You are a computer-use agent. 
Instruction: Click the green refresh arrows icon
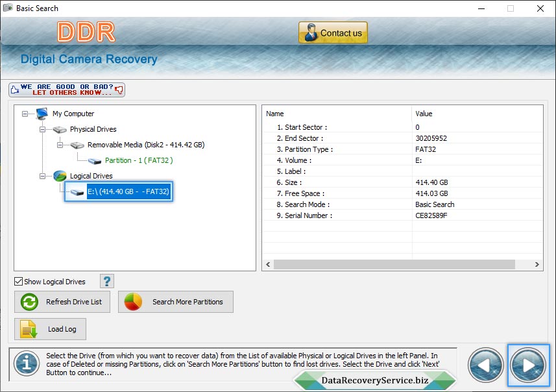[29, 302]
